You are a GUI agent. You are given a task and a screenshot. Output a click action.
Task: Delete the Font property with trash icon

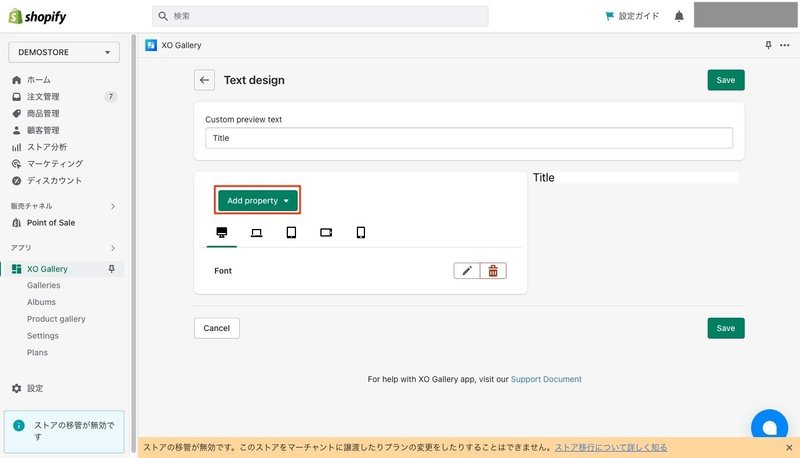(x=493, y=271)
